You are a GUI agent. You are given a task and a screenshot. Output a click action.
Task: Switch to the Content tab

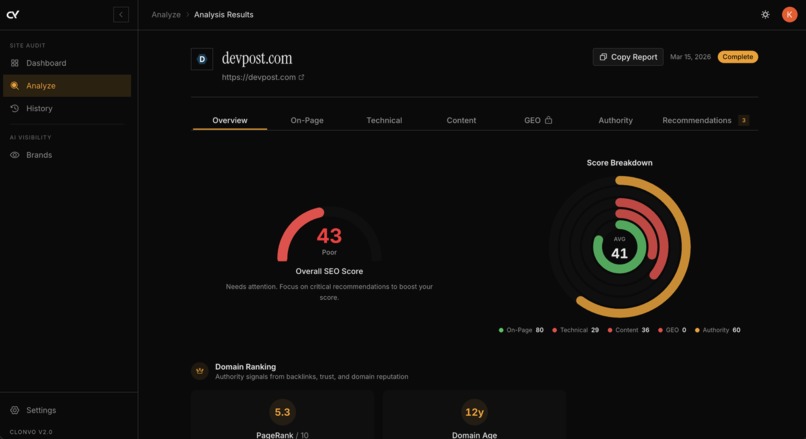[x=461, y=120]
